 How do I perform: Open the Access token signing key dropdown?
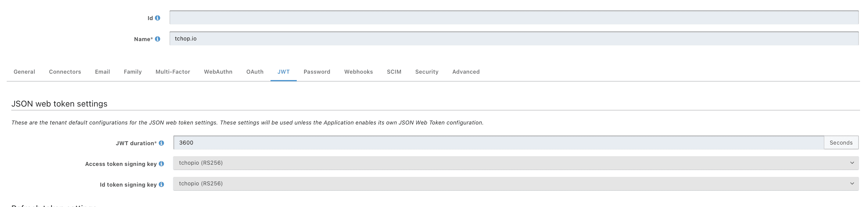(x=515, y=163)
